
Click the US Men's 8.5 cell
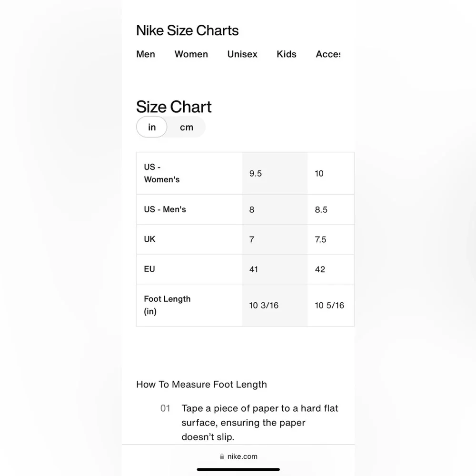click(x=321, y=210)
